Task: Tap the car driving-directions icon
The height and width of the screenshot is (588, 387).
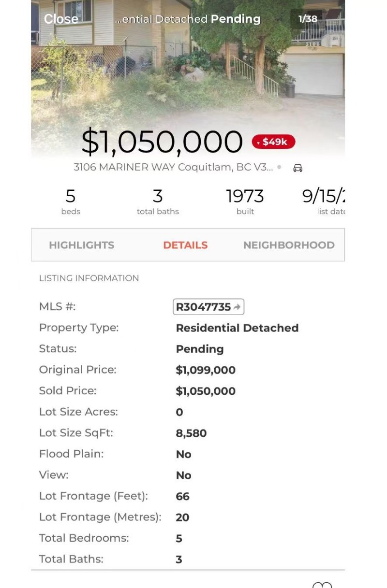Action: coord(298,168)
